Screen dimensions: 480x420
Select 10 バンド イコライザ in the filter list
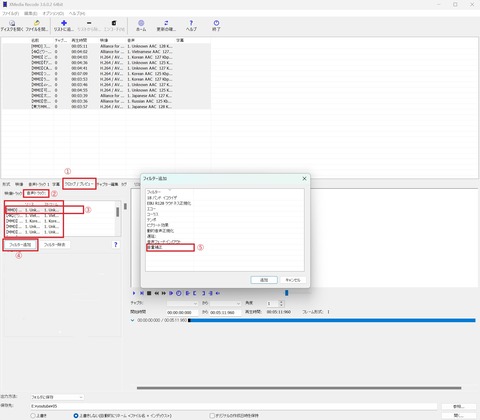pyautogui.click(x=162, y=198)
